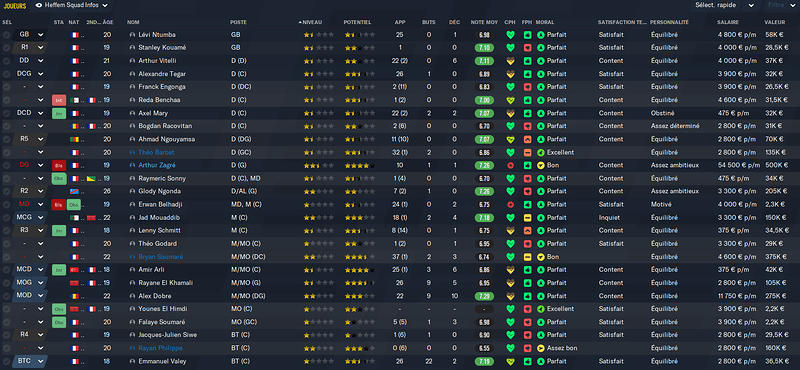The height and width of the screenshot is (370, 800).
Task: Sort by the NIVEAU column header
Action: point(312,22)
